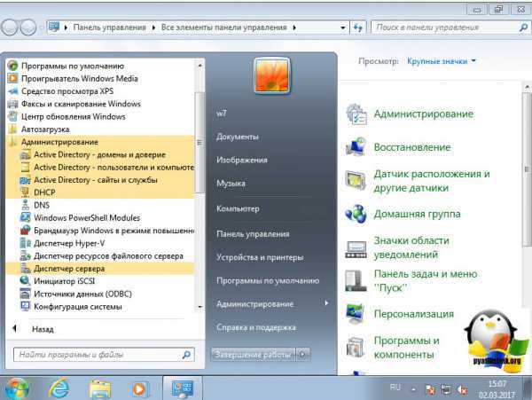This screenshot has width=532, height=400.
Task: Click the Найти программы и файлы search box
Action: [x=104, y=355]
